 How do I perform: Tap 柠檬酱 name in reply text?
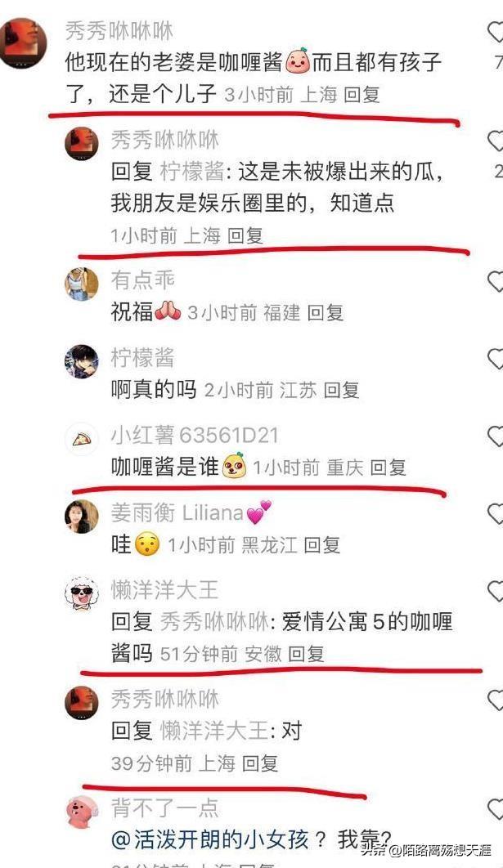point(191,172)
